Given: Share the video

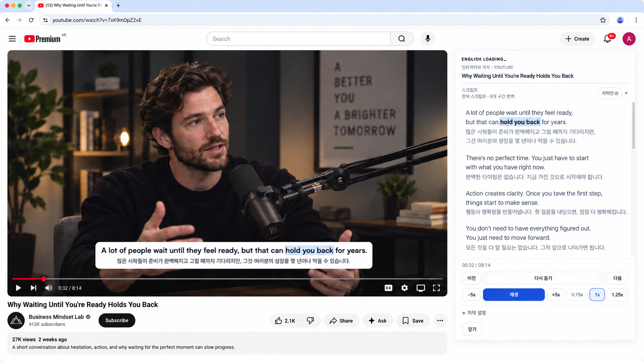Looking at the screenshot, I should 341,320.
